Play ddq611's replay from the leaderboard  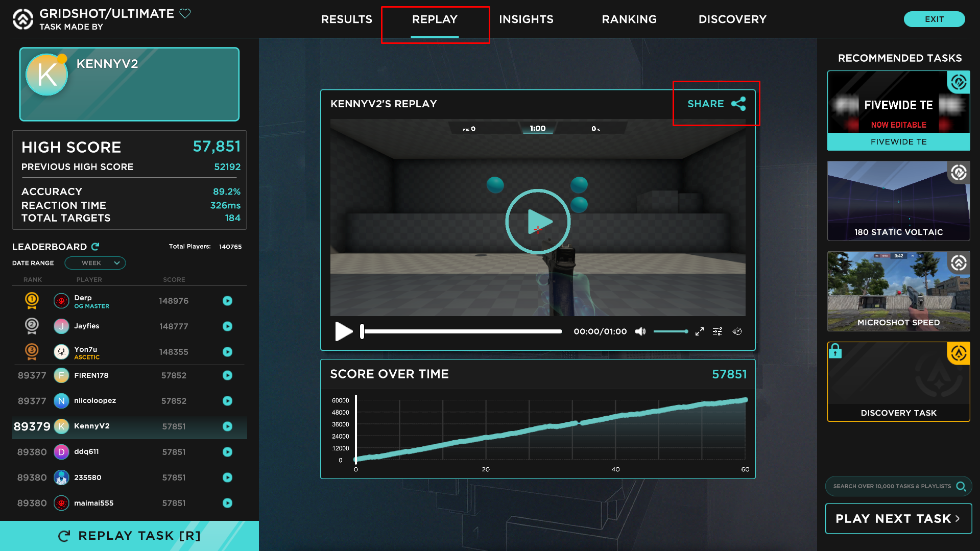[x=227, y=452]
